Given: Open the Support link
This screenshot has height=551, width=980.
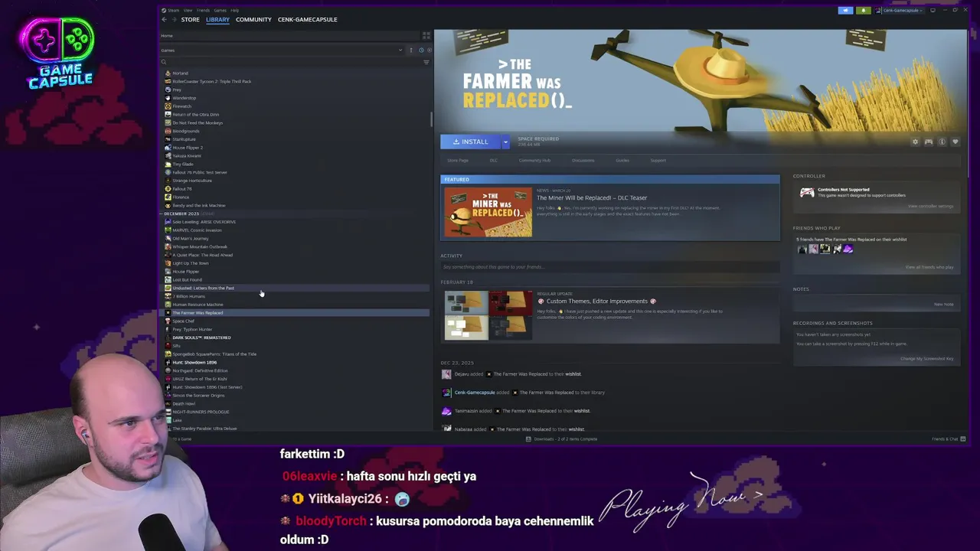Looking at the screenshot, I should point(658,161).
